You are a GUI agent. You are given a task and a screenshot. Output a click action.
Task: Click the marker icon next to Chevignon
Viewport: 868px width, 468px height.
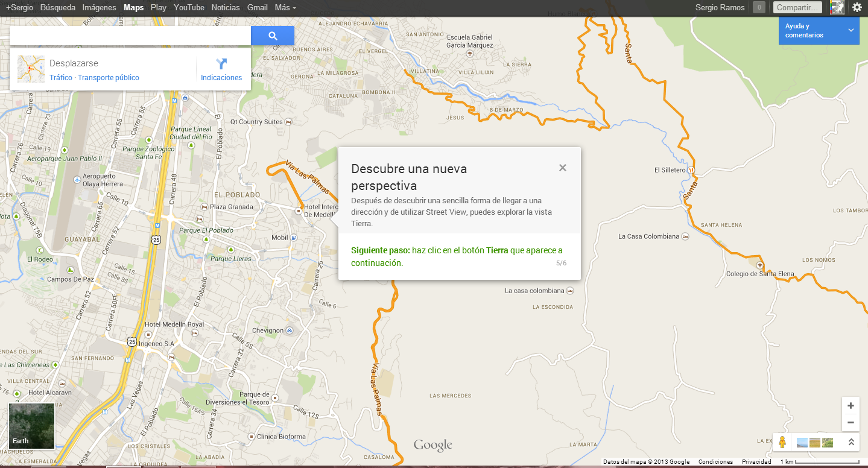click(290, 330)
